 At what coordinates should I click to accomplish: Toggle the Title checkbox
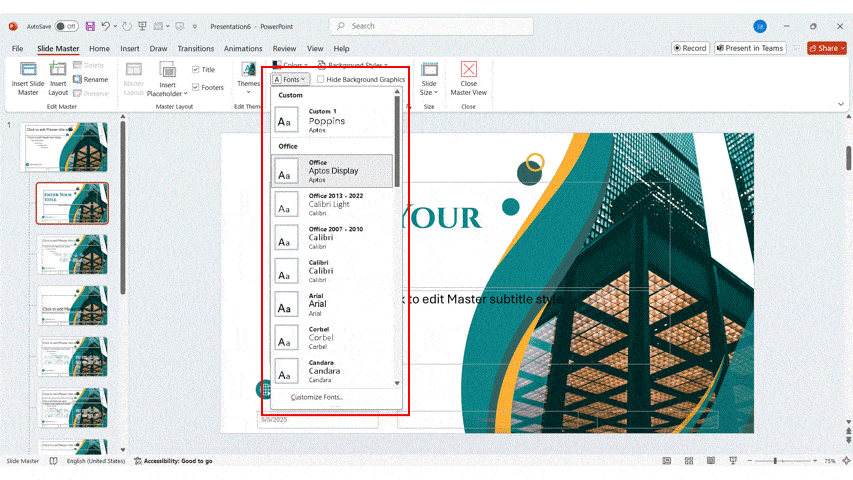click(195, 70)
